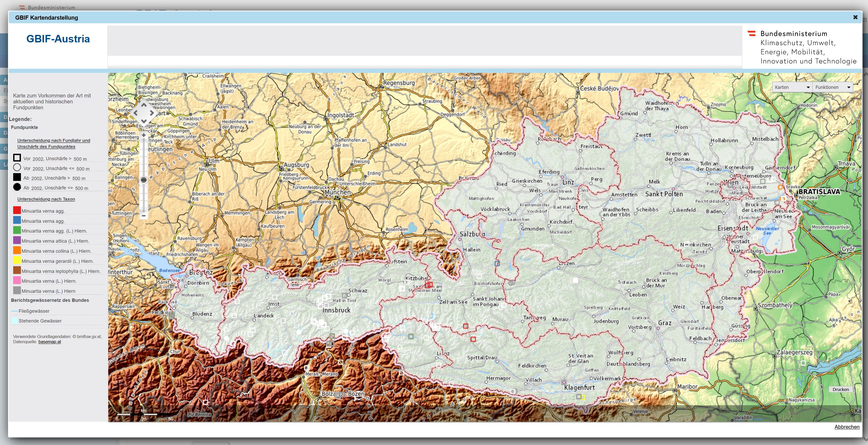Click the 'Berichtsgewässernetz des Bundes' heading

[x=50, y=300]
